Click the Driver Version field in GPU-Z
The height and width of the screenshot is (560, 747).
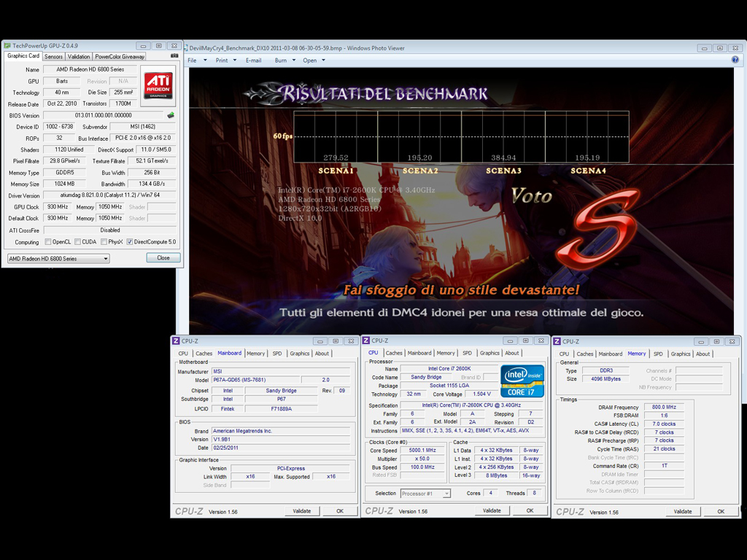(109, 195)
